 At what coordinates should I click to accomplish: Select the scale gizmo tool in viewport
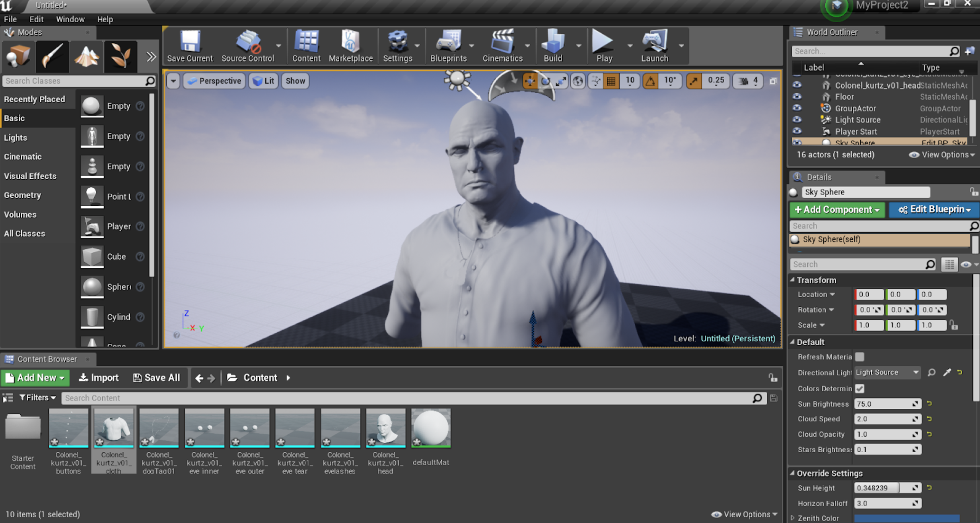561,81
